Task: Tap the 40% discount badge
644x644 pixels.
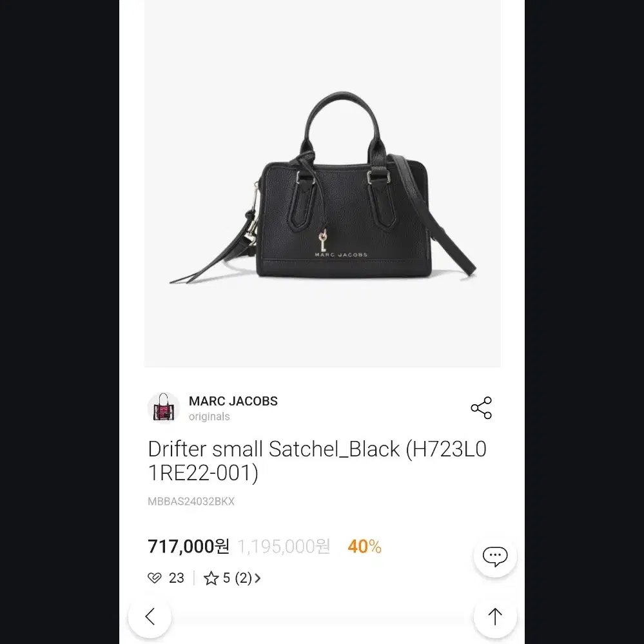Action: (x=365, y=546)
